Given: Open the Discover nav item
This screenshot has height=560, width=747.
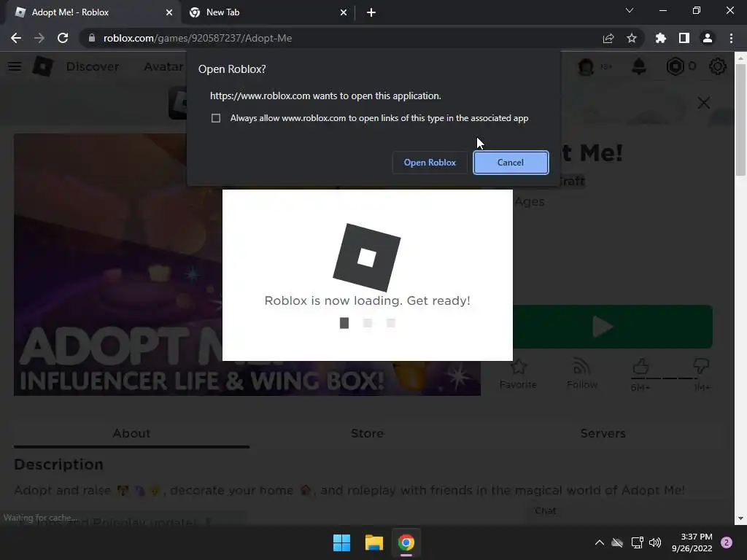Looking at the screenshot, I should tap(93, 66).
